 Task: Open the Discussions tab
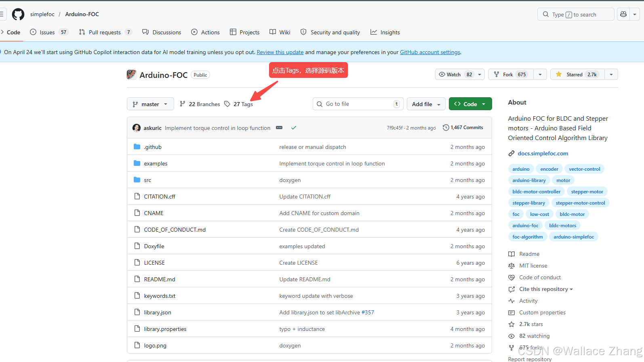pos(162,32)
